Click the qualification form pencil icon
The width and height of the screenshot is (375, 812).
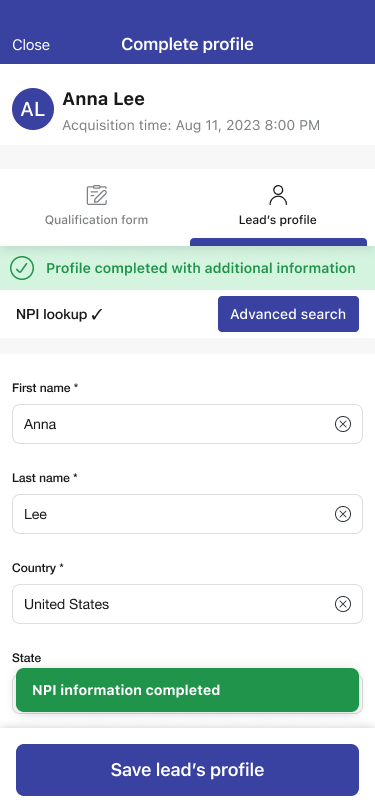pyautogui.click(x=96, y=195)
